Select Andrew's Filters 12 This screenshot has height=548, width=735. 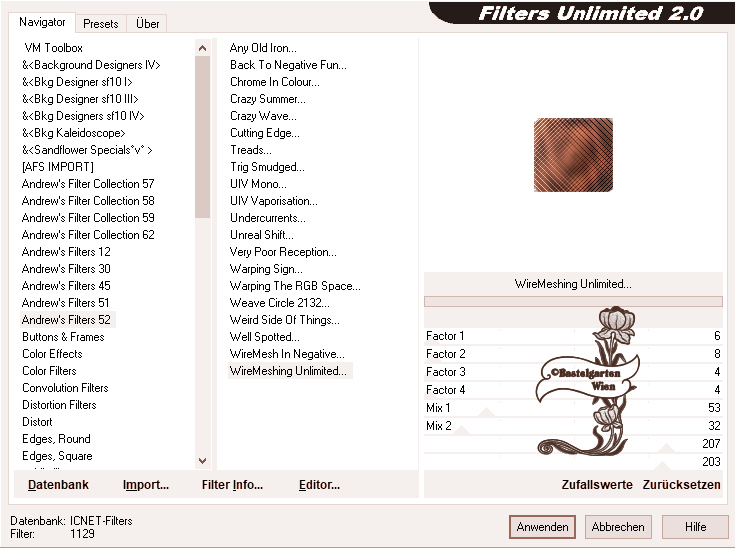(x=66, y=252)
